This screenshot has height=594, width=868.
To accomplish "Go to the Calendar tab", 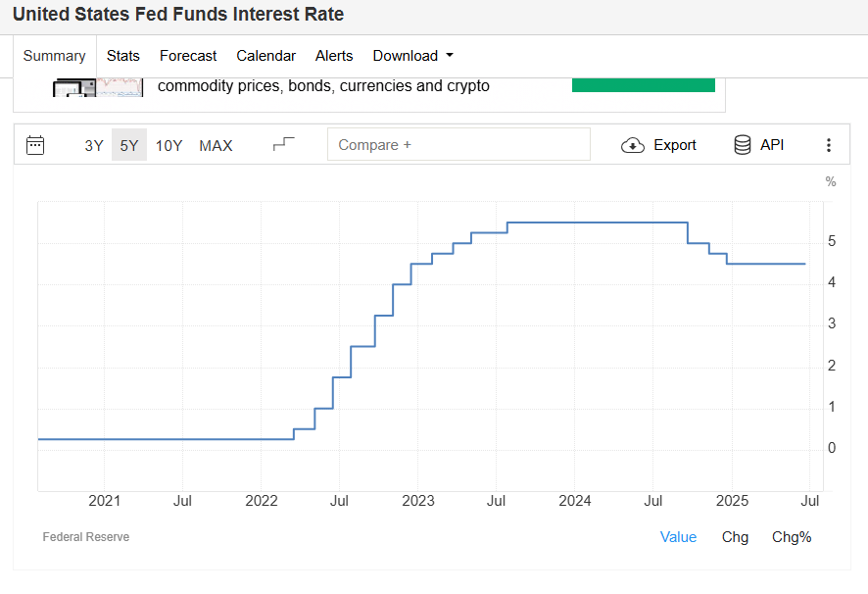I will [x=265, y=56].
